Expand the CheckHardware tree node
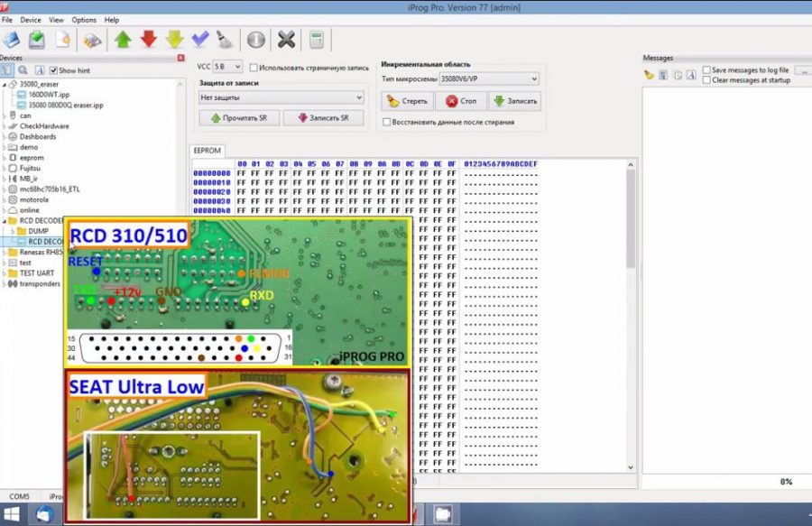Image resolution: width=812 pixels, height=526 pixels. coord(5,126)
